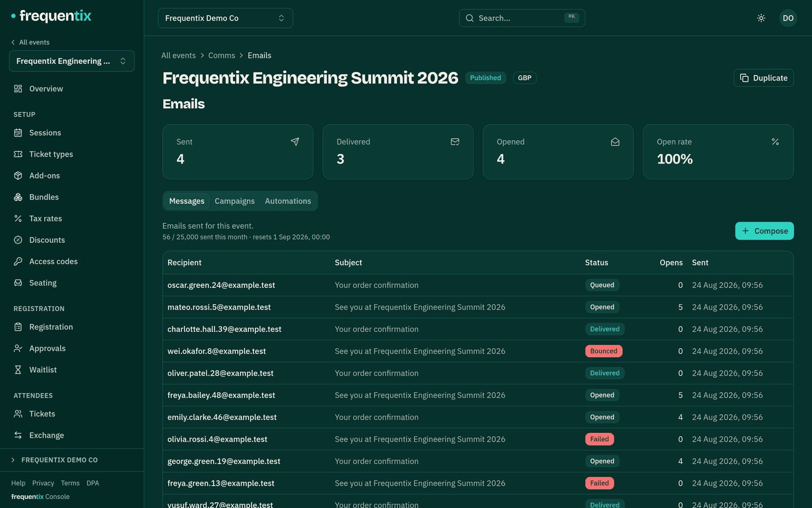Sort by the Recipient column header
812x508 pixels.
tap(184, 262)
